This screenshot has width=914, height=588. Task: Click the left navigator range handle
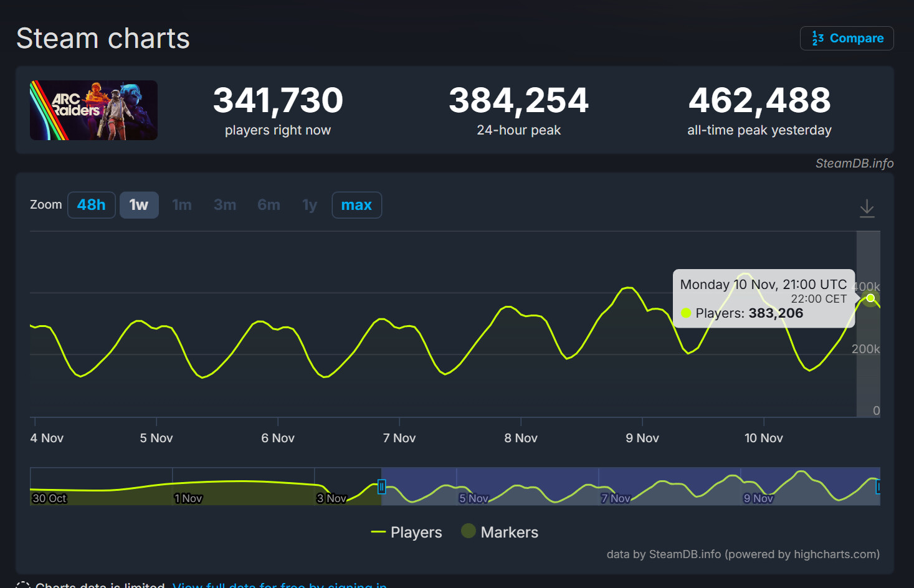pyautogui.click(x=381, y=486)
